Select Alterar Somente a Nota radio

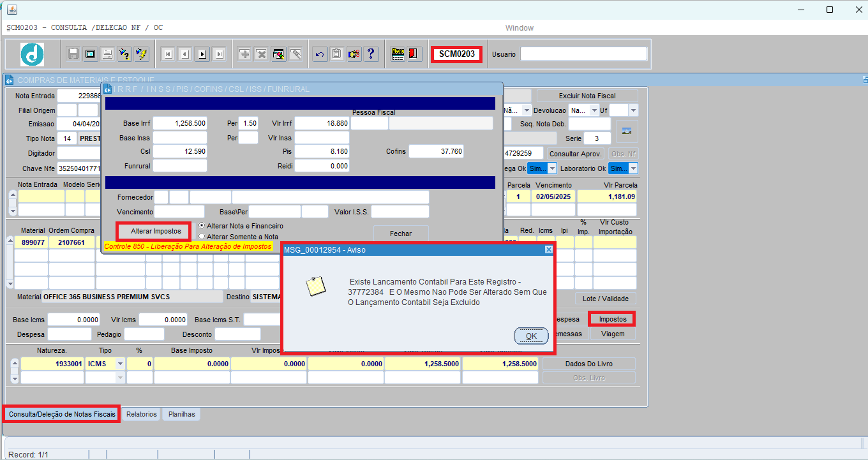click(x=202, y=237)
